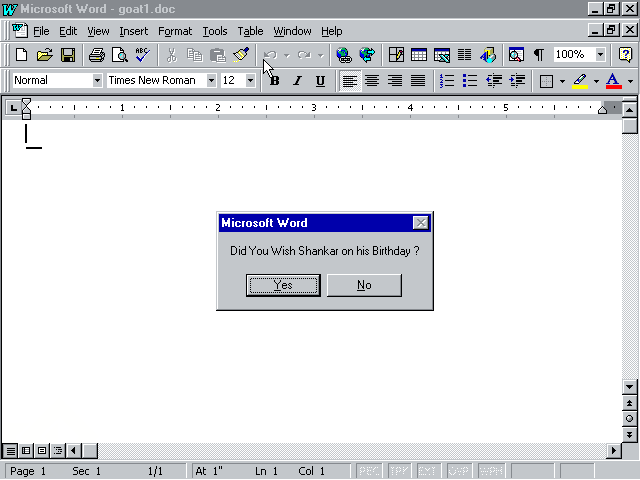Viewport: 640px width, 480px height.
Task: Open the Format menu
Action: 175,31
